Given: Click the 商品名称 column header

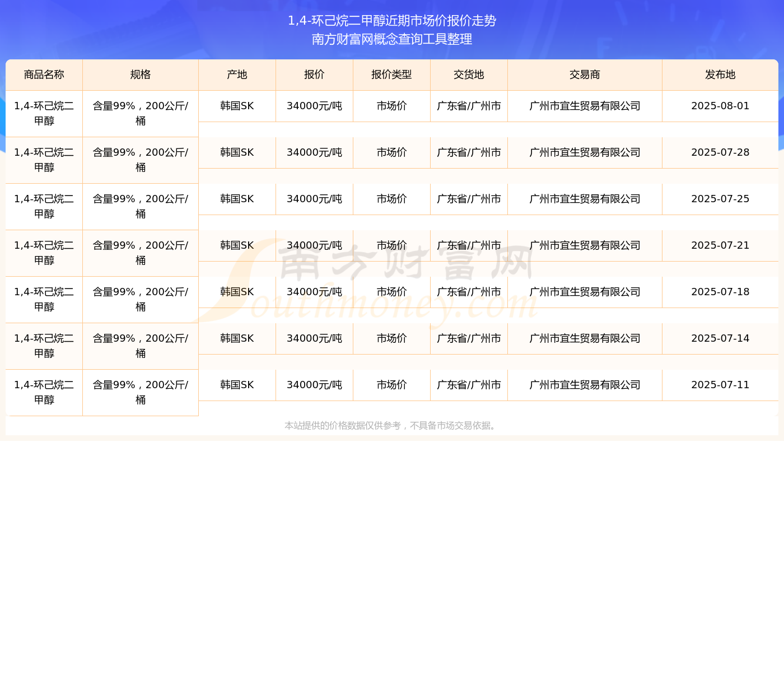Looking at the screenshot, I should point(44,75).
